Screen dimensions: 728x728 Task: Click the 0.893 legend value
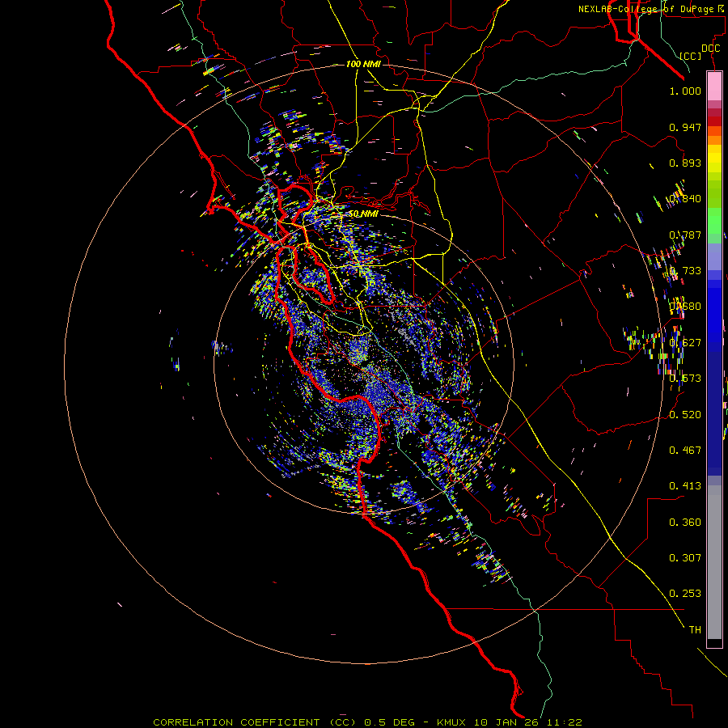click(685, 163)
